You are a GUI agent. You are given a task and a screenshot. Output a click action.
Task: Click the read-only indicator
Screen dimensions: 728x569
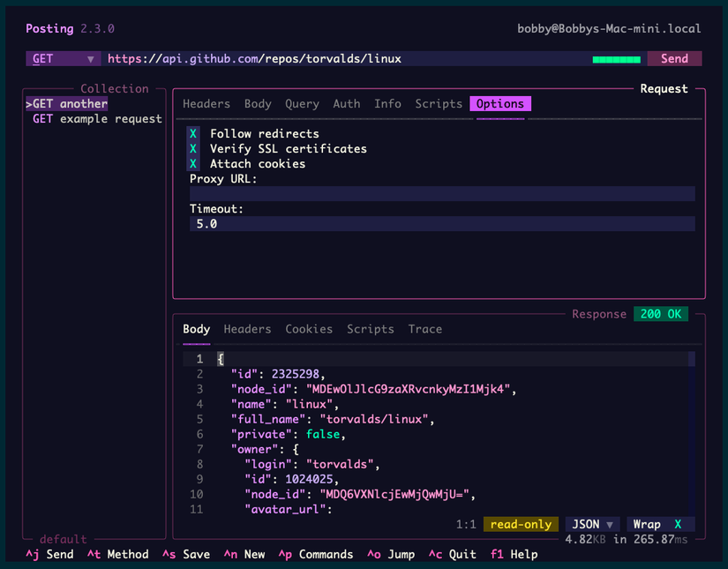point(521,524)
